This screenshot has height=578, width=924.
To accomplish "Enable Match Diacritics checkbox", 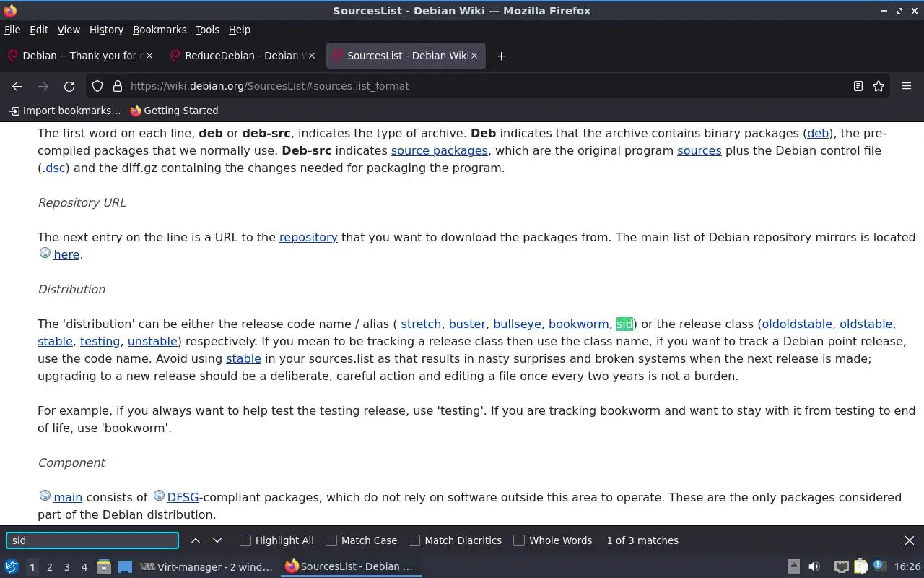I will [x=414, y=540].
